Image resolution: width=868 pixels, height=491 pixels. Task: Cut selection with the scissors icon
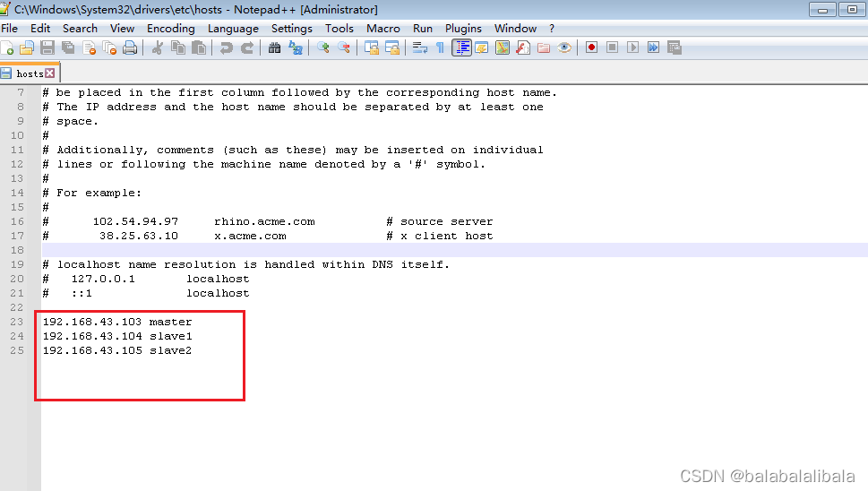pos(158,48)
